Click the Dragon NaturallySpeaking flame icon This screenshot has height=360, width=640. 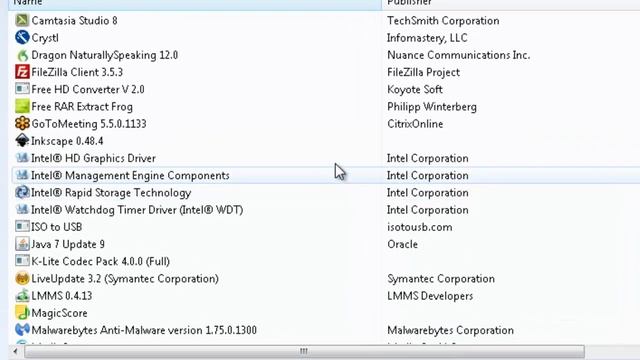click(22, 55)
